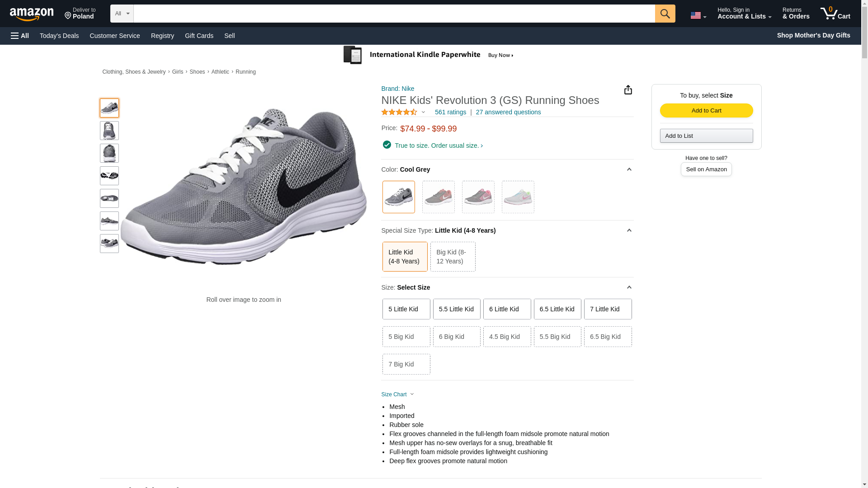The height and width of the screenshot is (488, 868).
Task: Select the Little Kid (4-8 Years) option
Action: pyautogui.click(x=405, y=257)
